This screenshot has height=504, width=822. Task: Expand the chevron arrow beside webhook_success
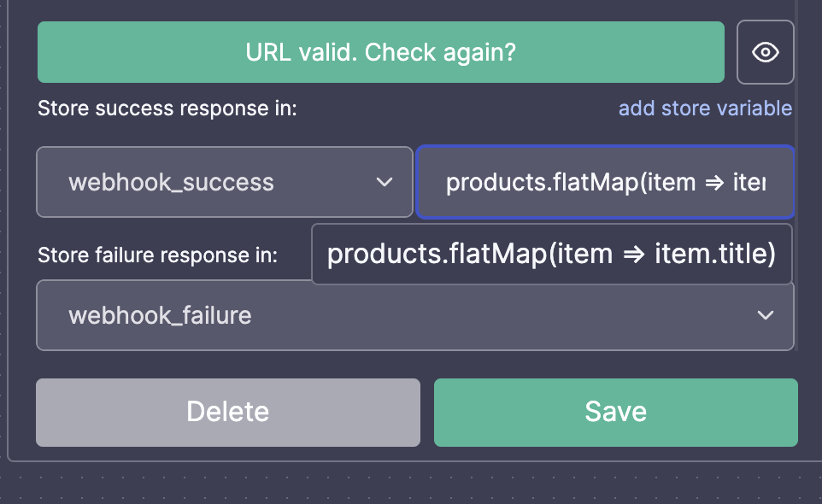tap(385, 182)
